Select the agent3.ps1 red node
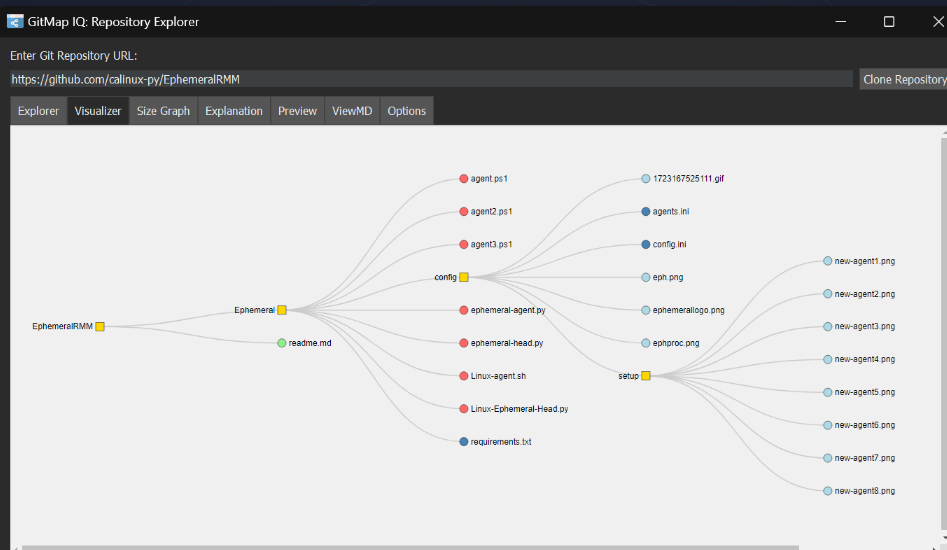Viewport: 947px width, 550px height. 464,245
